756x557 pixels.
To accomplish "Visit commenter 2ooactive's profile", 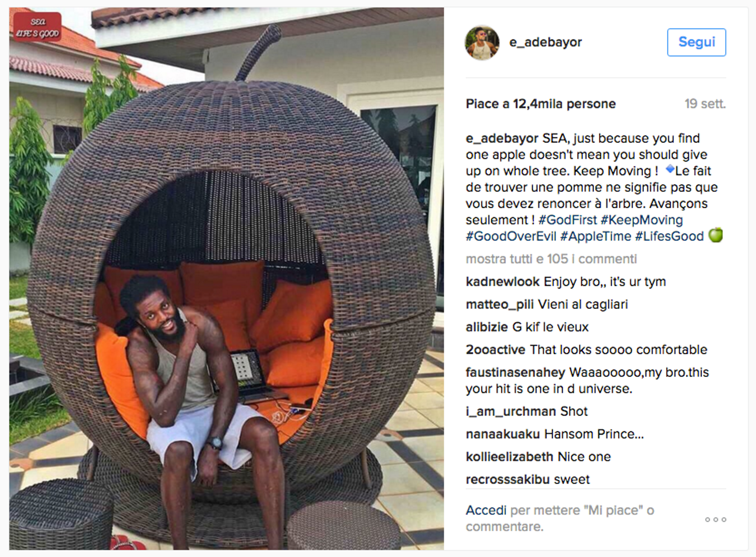I will pos(495,350).
